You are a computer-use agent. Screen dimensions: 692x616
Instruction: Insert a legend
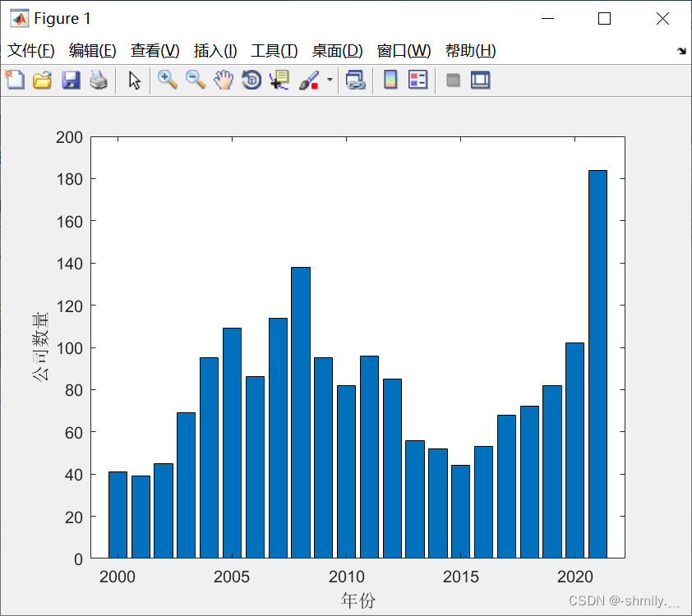(418, 80)
